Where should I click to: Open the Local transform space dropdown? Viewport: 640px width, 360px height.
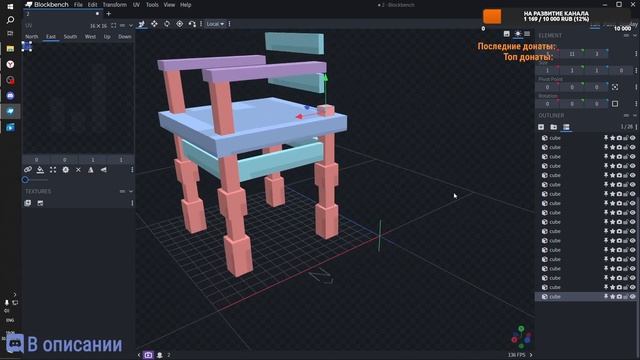coord(215,24)
